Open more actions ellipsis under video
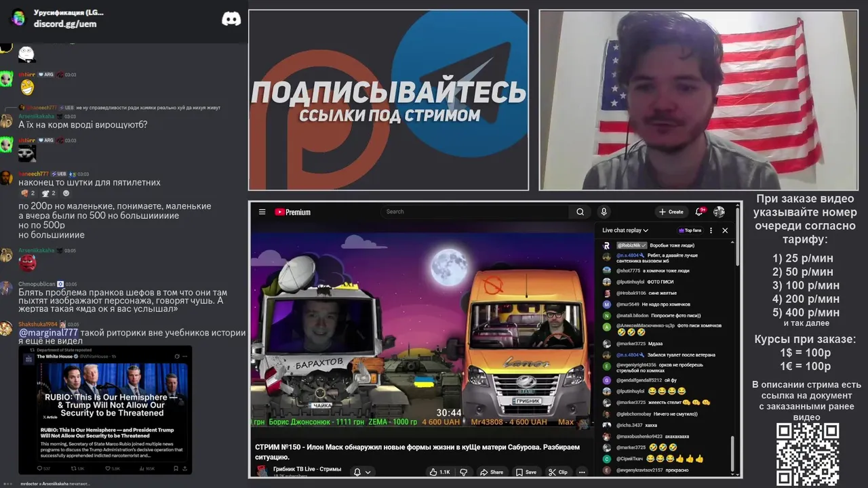The height and width of the screenshot is (488, 868). coord(582,472)
